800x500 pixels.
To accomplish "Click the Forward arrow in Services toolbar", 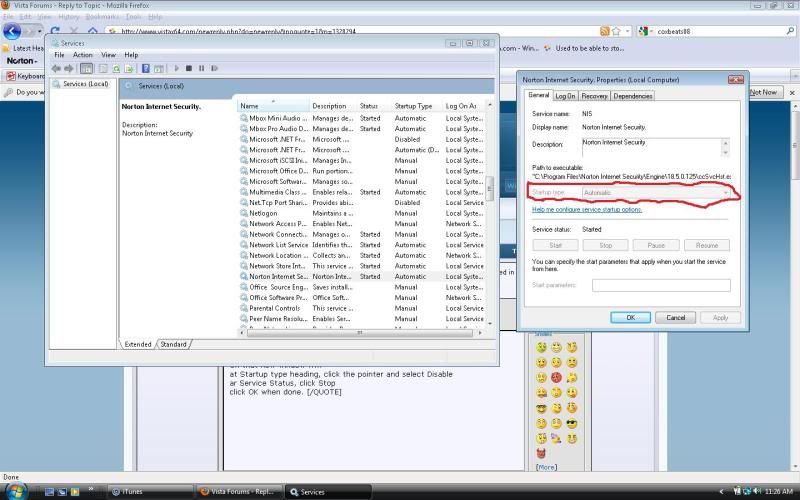I will (68, 68).
